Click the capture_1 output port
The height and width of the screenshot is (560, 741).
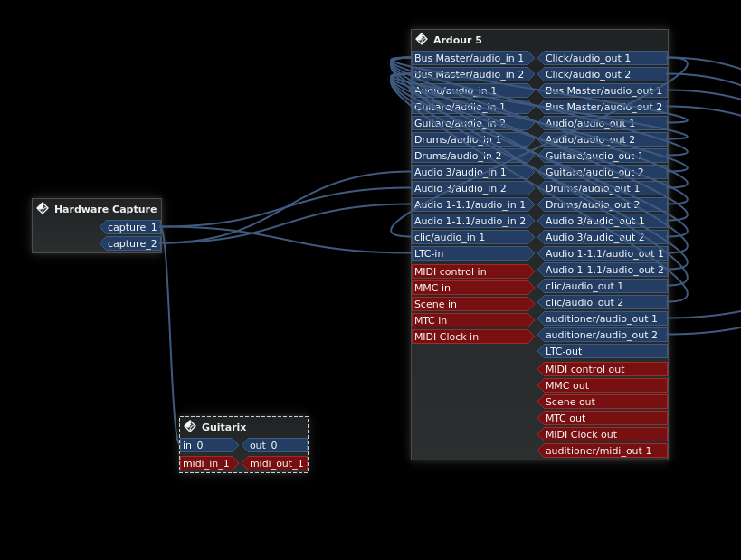coord(130,227)
